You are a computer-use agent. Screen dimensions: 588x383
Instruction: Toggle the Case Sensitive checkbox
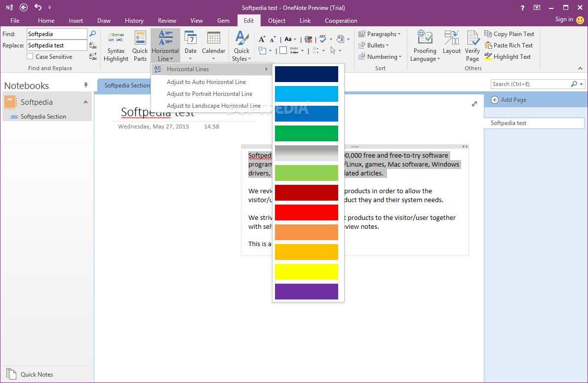click(30, 56)
